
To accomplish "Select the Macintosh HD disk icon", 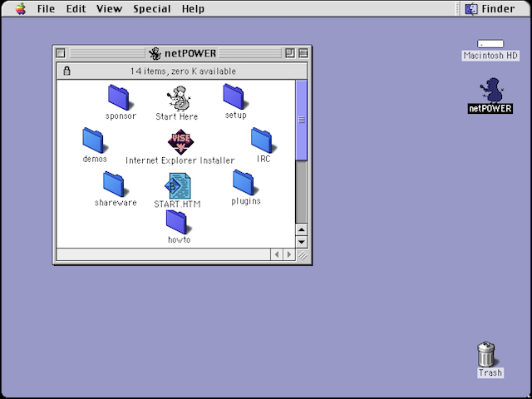I will (490, 44).
